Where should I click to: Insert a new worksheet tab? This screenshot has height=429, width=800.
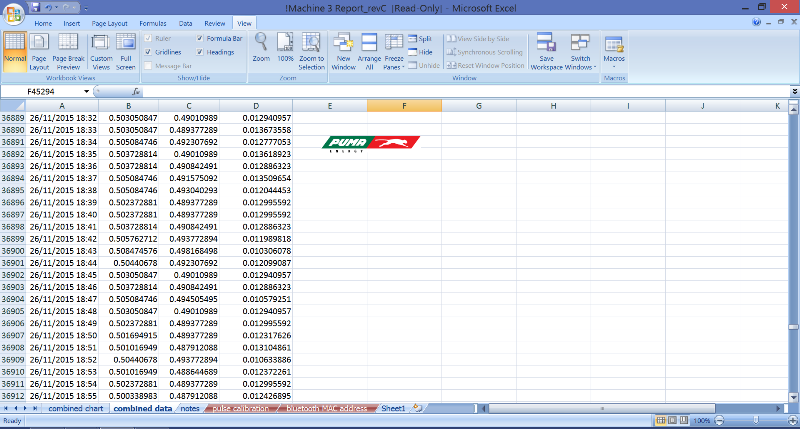click(417, 408)
